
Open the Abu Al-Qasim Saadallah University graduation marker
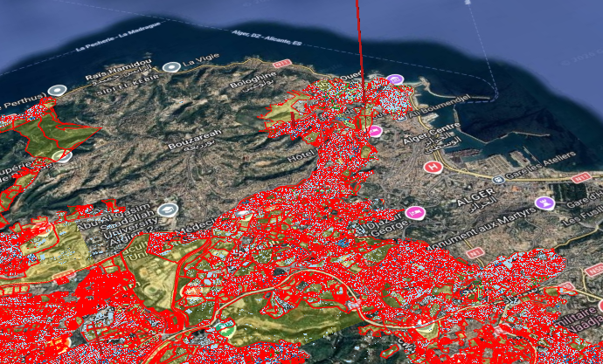(168, 209)
